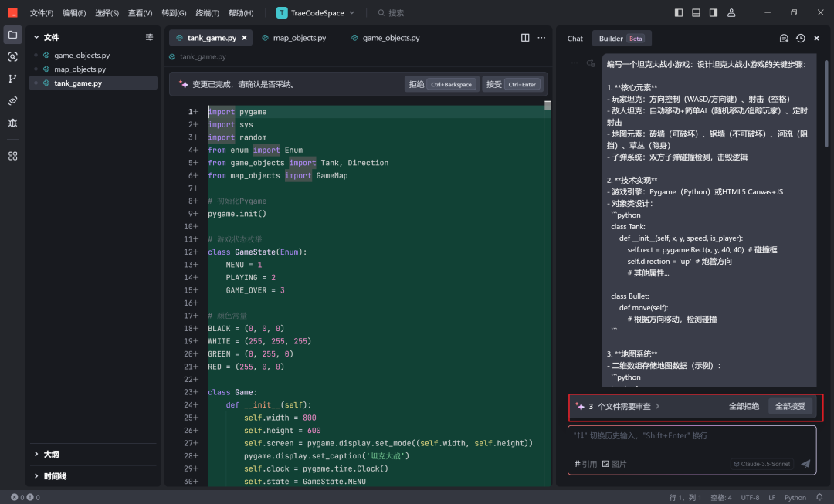Open the 选择(S) menu

click(107, 13)
